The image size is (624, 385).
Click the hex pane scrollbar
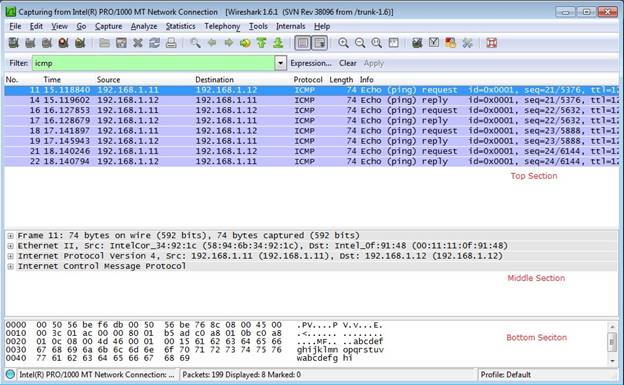pyautogui.click(x=612, y=343)
